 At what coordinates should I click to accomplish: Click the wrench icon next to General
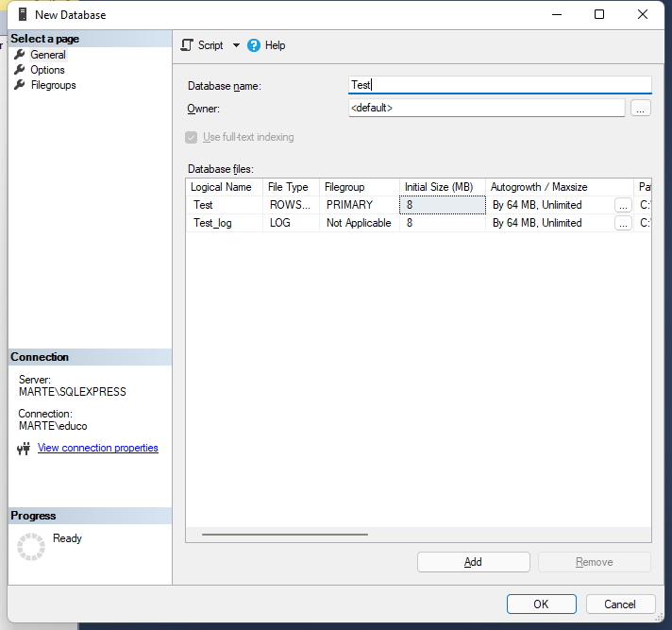click(19, 55)
